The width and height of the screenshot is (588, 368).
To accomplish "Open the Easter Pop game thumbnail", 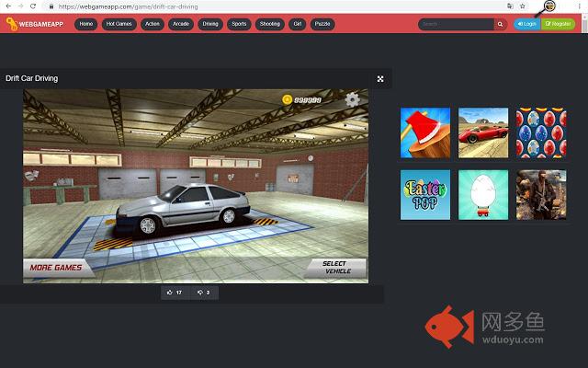I will (425, 194).
